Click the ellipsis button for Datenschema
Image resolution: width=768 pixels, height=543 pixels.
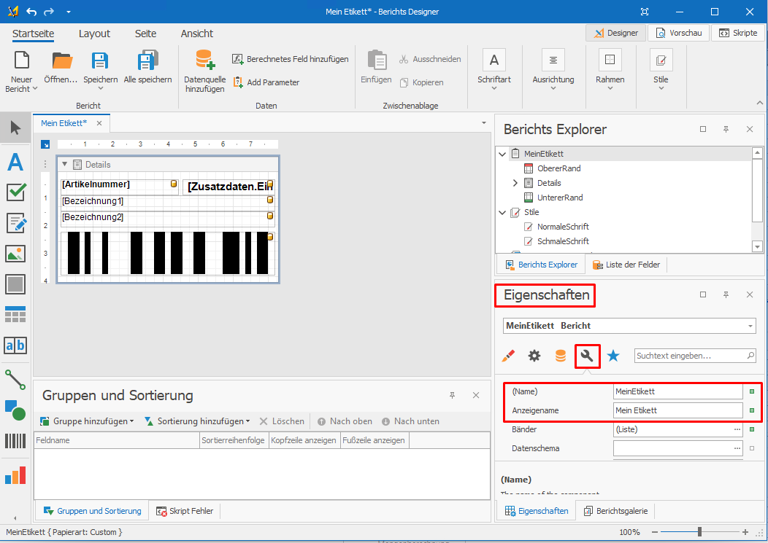tap(737, 448)
